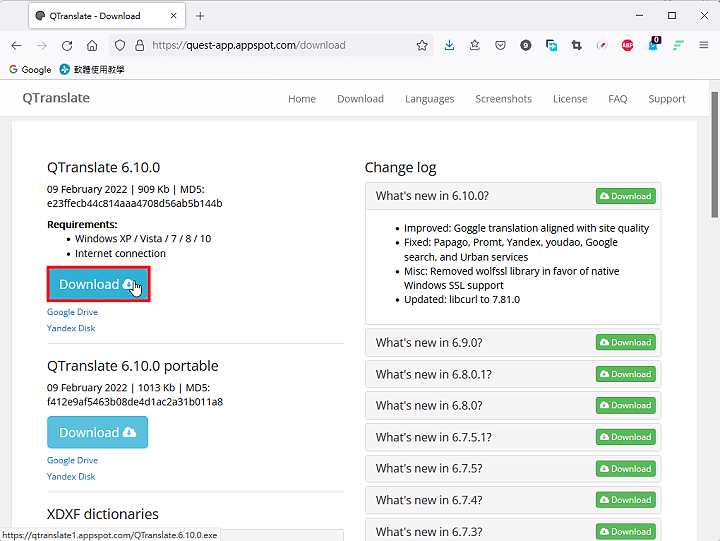720x541 pixels.
Task: Open the red ABP Adblock Plus extension
Action: click(627, 45)
